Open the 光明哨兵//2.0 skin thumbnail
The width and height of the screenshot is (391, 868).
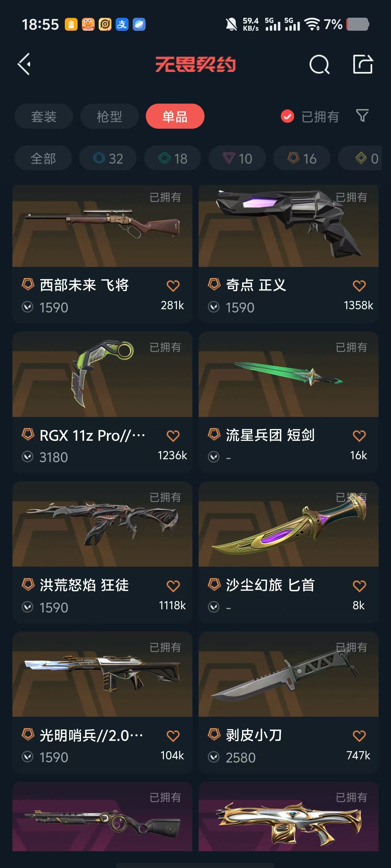pyautogui.click(x=102, y=674)
